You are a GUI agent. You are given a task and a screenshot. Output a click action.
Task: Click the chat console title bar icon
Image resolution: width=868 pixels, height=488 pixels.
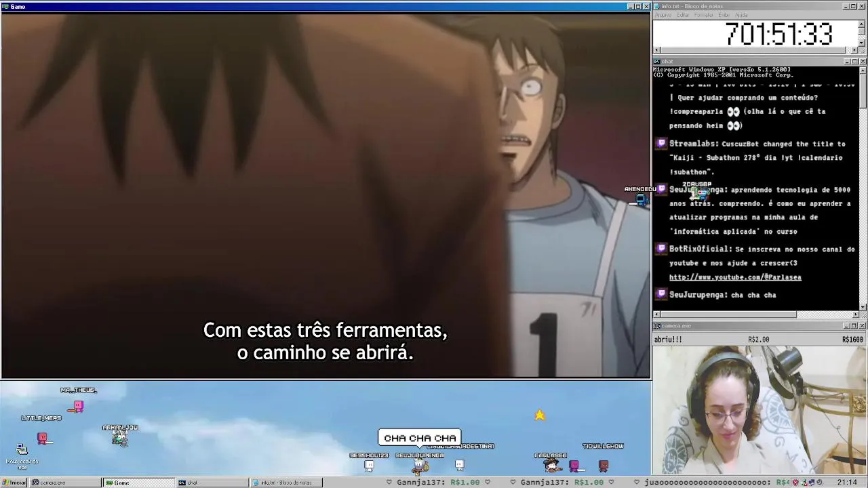657,62
